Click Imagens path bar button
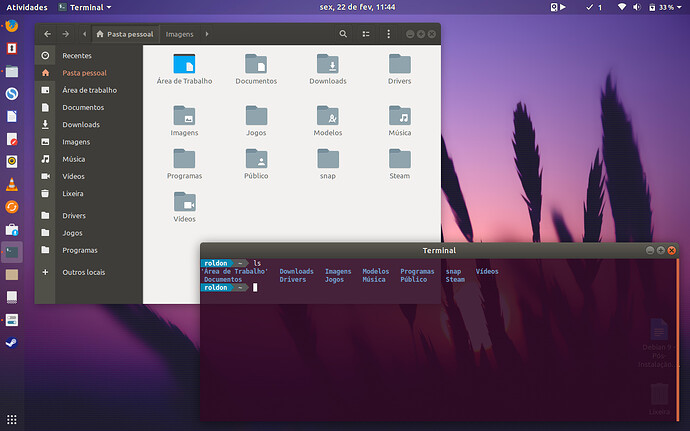The width and height of the screenshot is (690, 431). pyautogui.click(x=180, y=34)
